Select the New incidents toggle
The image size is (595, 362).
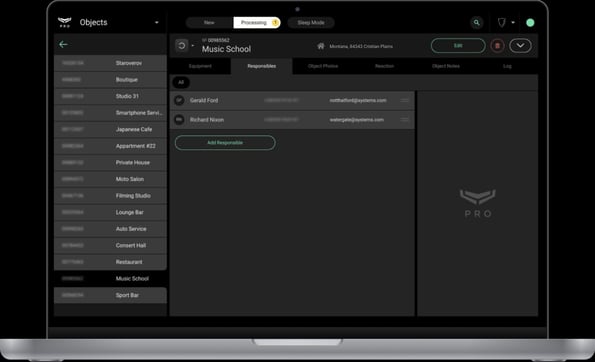click(209, 23)
